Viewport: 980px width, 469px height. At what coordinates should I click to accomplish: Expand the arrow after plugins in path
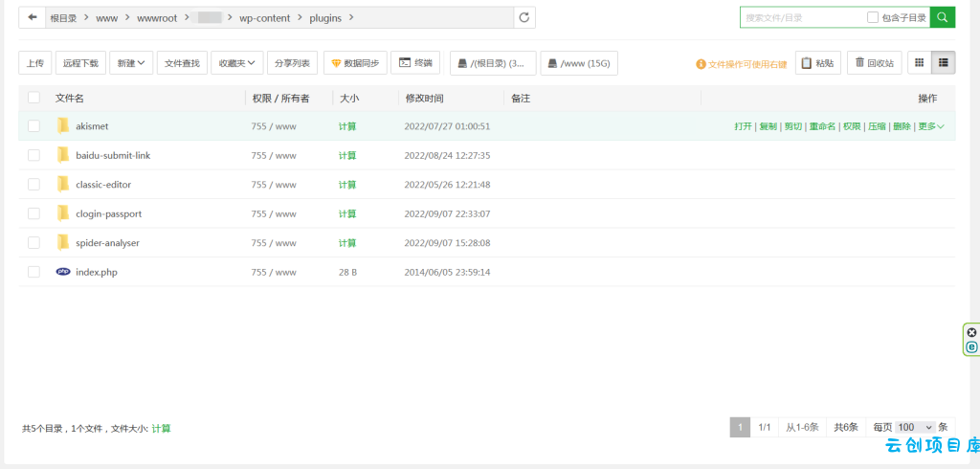pyautogui.click(x=350, y=17)
